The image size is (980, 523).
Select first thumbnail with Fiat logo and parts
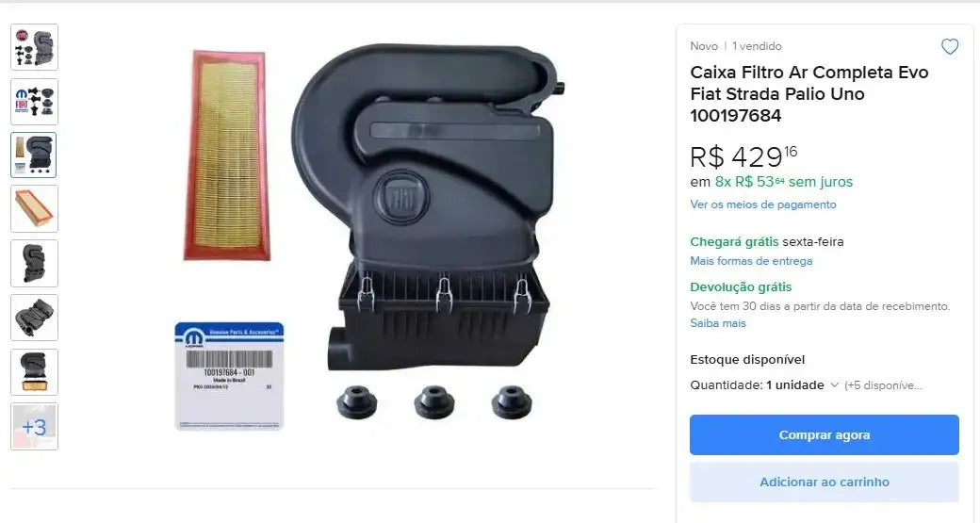point(34,47)
